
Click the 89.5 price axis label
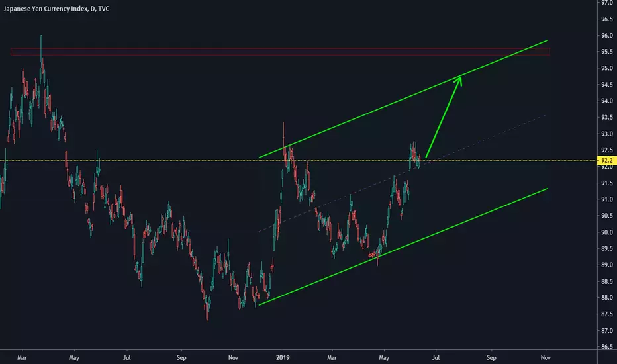(x=607, y=248)
